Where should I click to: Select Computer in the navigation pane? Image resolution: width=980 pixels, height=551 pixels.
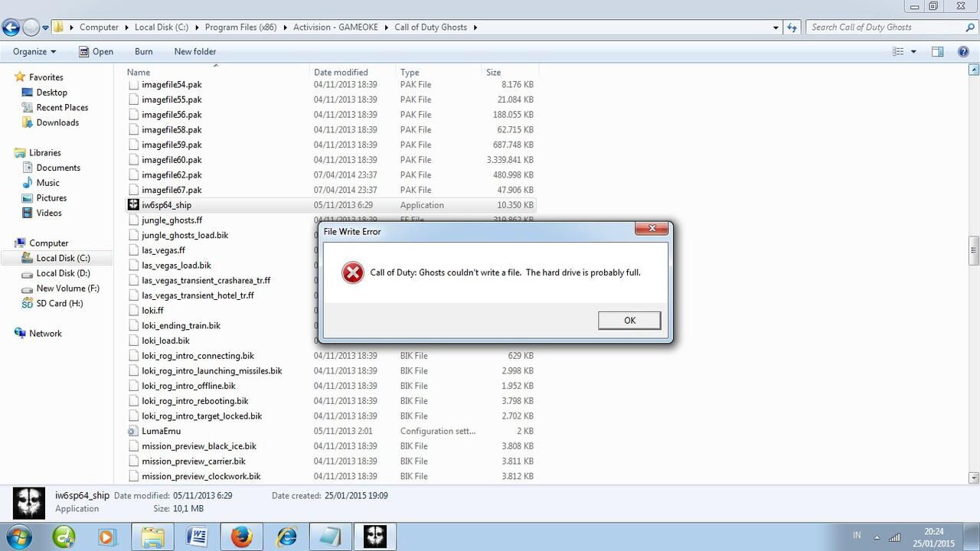click(x=48, y=243)
